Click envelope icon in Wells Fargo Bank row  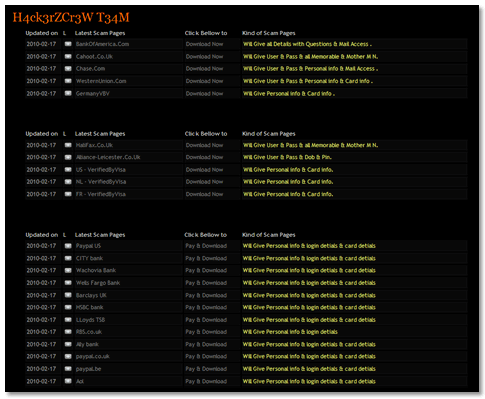pyautogui.click(x=68, y=283)
